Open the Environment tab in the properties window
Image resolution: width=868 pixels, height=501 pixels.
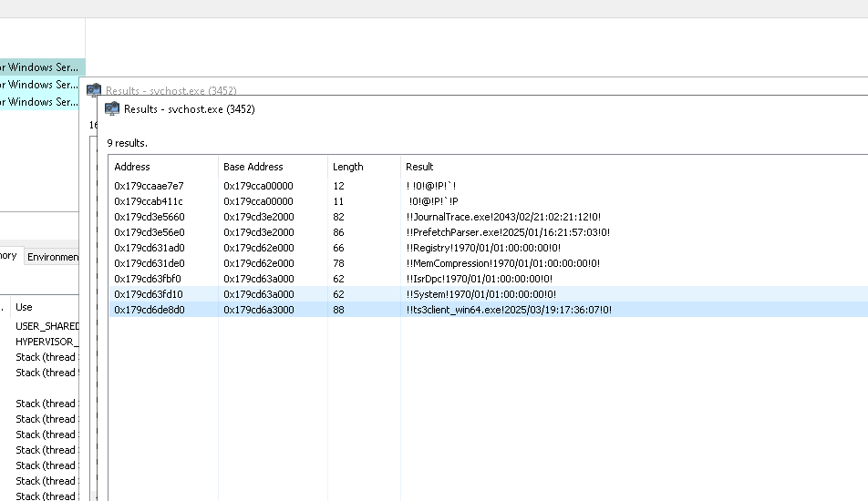pyautogui.click(x=52, y=257)
